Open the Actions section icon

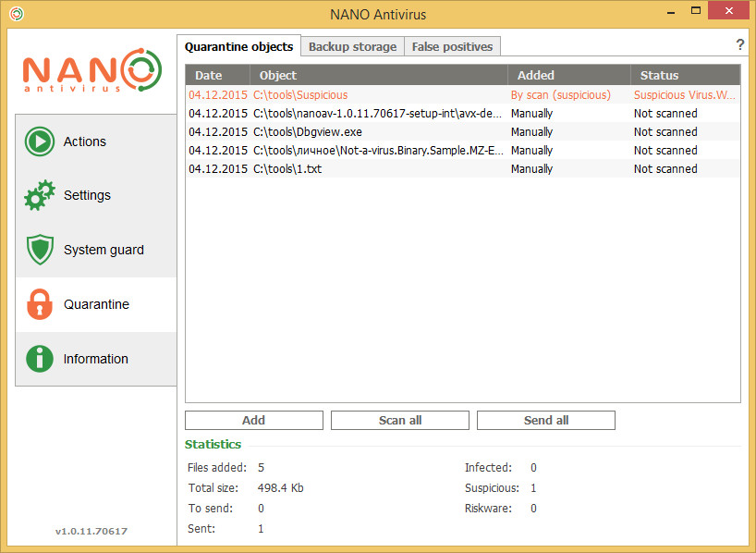40,141
